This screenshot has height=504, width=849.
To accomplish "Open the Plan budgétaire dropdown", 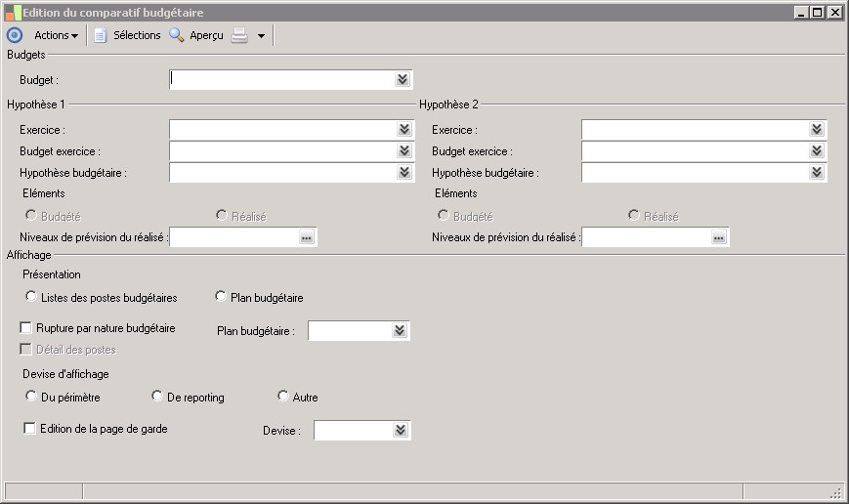I will tap(400, 330).
